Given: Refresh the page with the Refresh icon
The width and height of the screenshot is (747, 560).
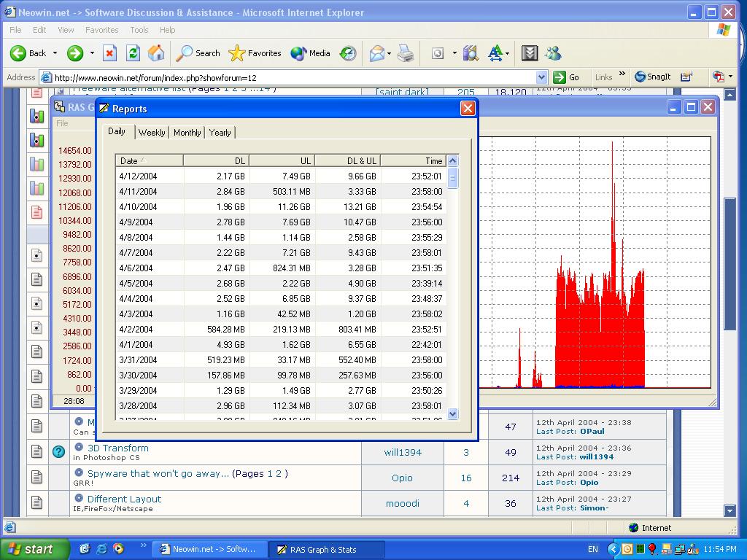Looking at the screenshot, I should tap(133, 53).
